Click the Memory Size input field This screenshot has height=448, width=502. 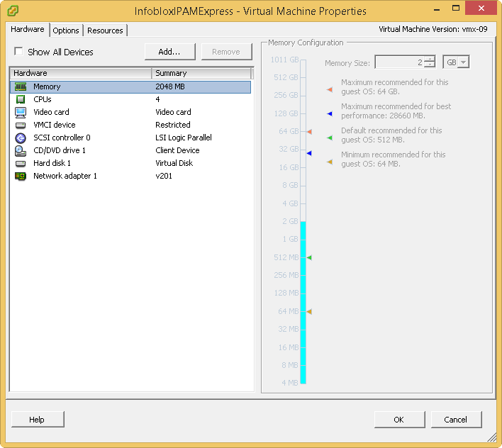click(399, 62)
